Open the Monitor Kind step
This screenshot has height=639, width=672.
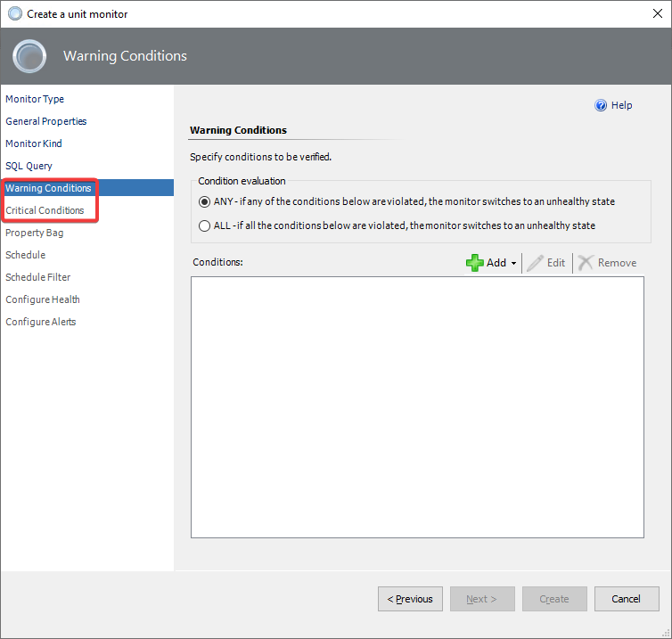click(34, 143)
